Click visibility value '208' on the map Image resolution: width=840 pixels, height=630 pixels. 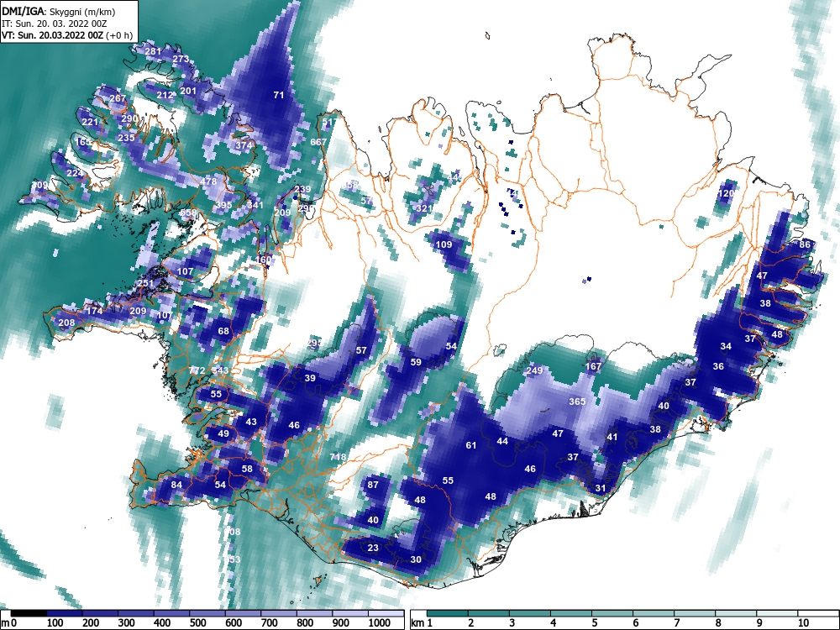pyautogui.click(x=66, y=323)
